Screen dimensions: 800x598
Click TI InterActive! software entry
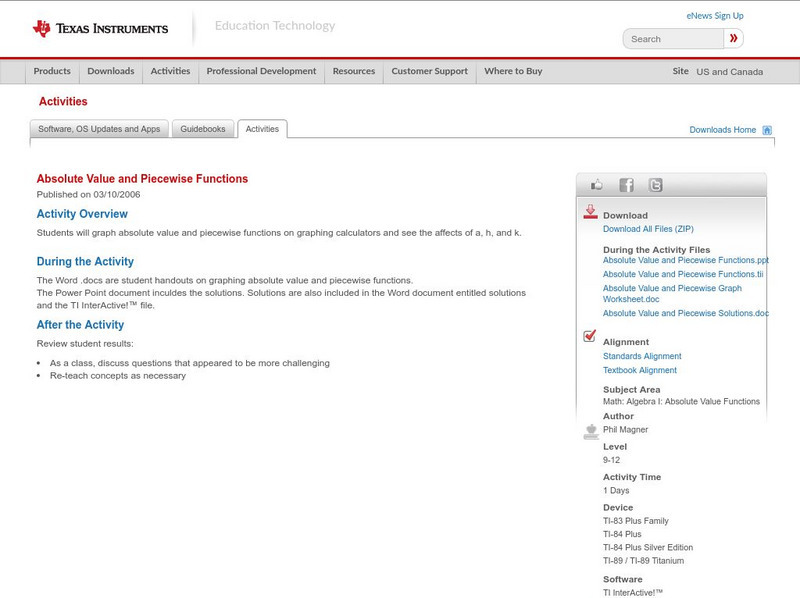(x=633, y=592)
